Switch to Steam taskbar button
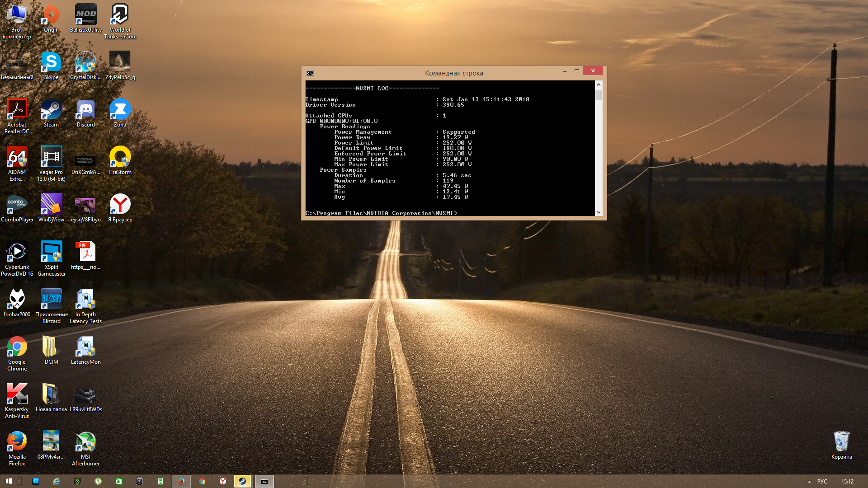 click(242, 481)
